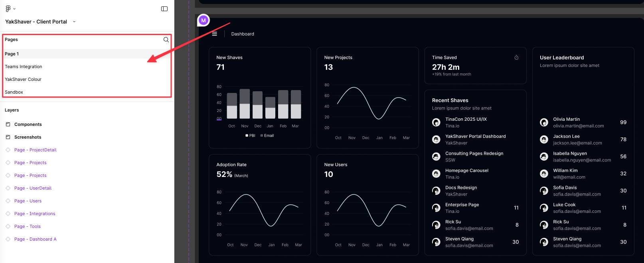
Task: Click the Dashboard header title
Action: 243,34
